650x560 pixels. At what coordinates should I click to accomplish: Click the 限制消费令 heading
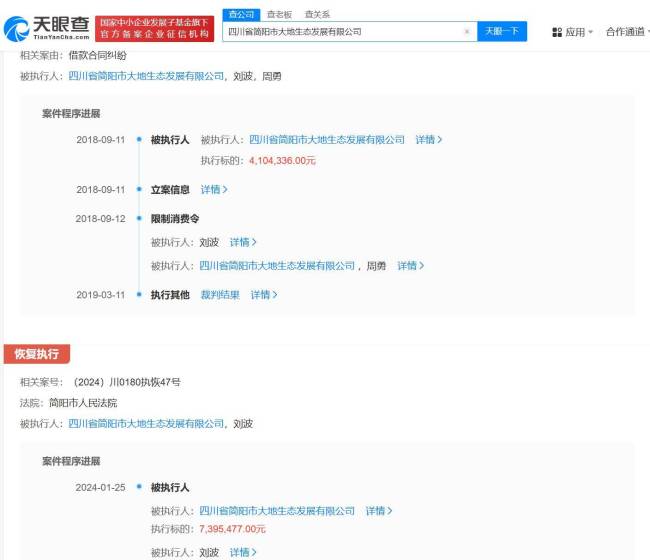tap(175, 218)
